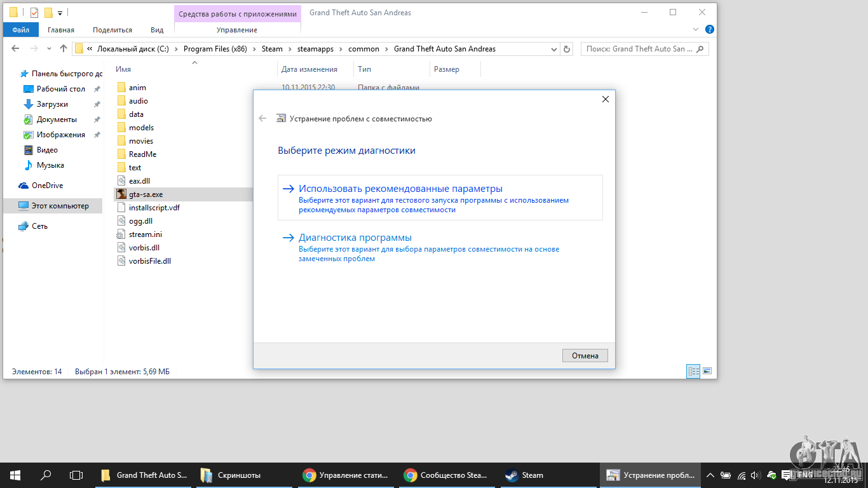Open Документы in navigation pane
The image size is (868, 488).
click(x=57, y=119)
